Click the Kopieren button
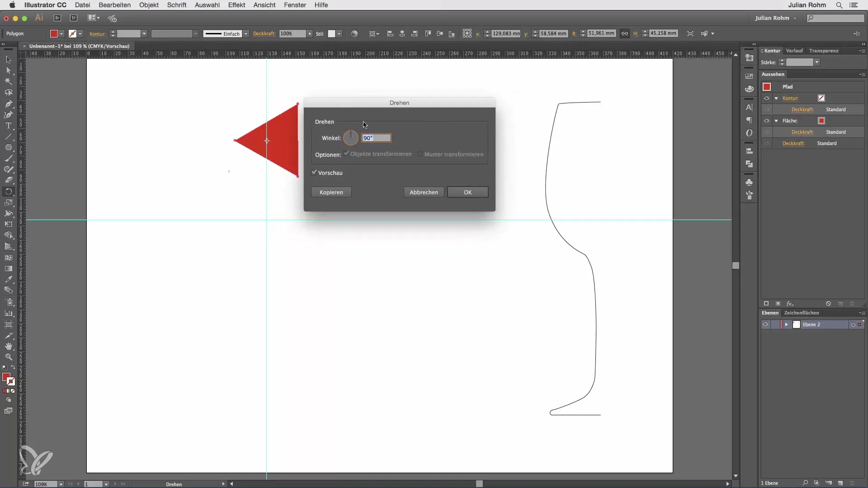The width and height of the screenshot is (868, 488). click(x=331, y=192)
